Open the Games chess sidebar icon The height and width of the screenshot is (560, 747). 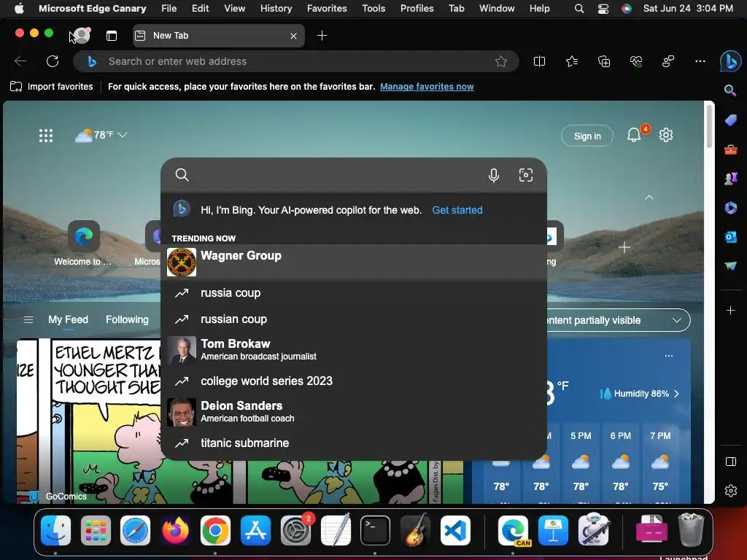click(730, 179)
